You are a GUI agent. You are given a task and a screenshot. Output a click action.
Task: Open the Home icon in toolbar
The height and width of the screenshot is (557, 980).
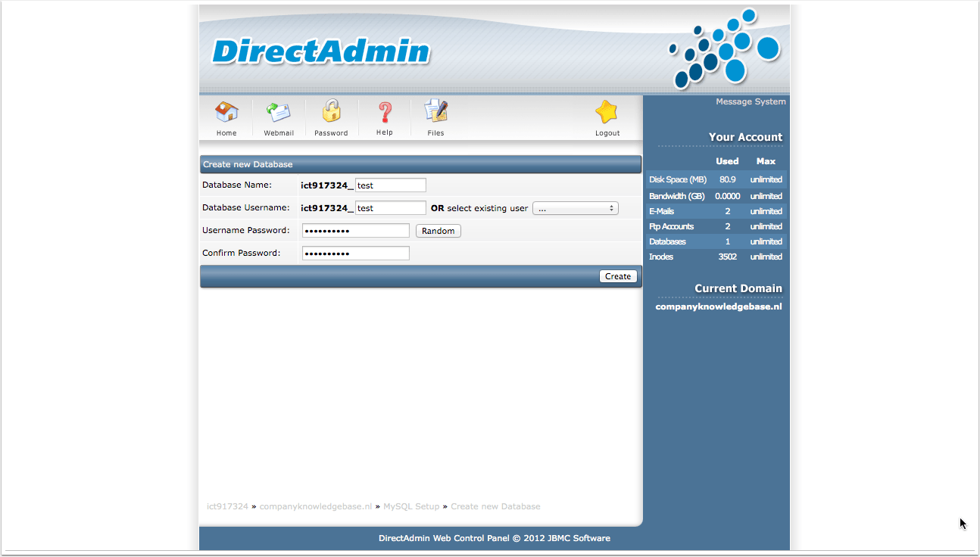[x=226, y=112]
